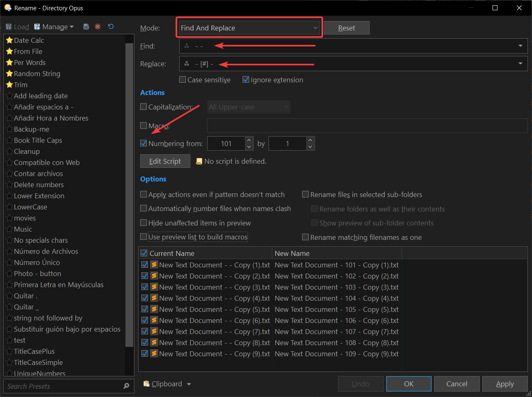
Task: Click the red delete preset icon
Action: [98, 27]
